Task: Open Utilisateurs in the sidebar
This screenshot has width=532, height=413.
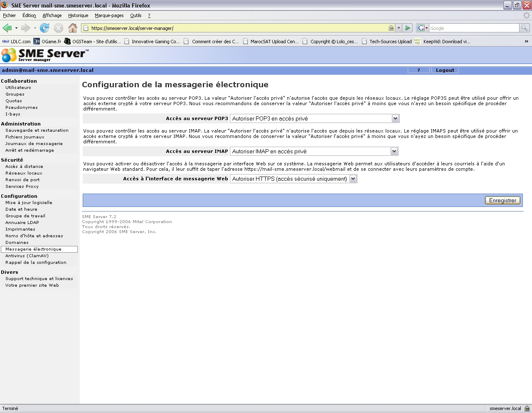Action: coord(18,88)
